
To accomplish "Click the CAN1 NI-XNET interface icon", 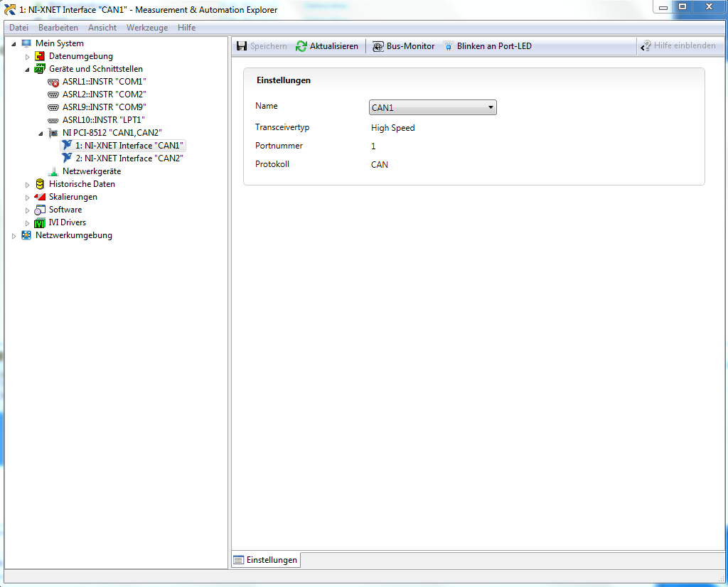I will point(67,145).
